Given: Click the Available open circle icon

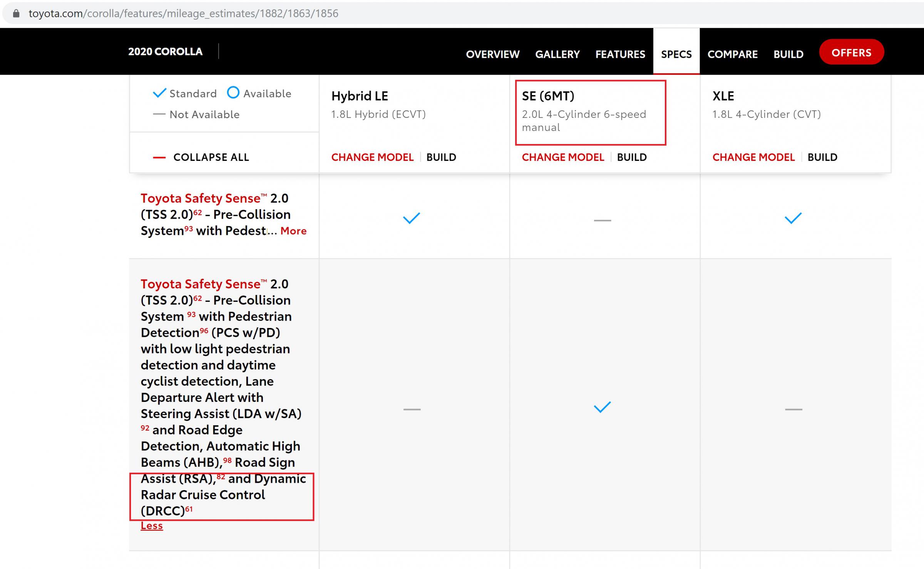Looking at the screenshot, I should [x=233, y=92].
